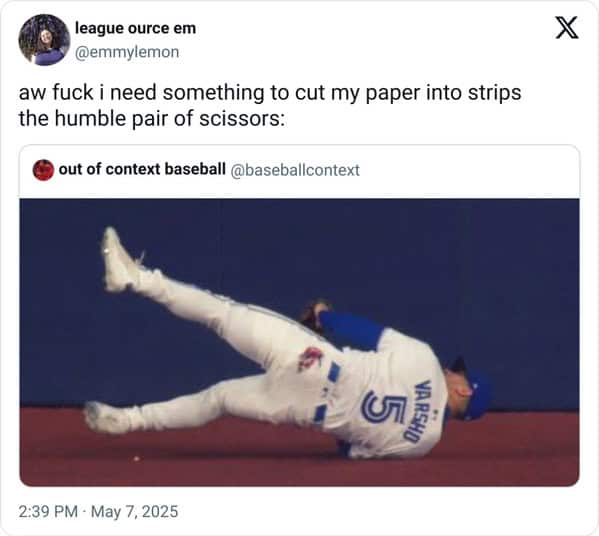Click the player's brown glove in the photo
Viewport: 599px width, 536px height.
pyautogui.click(x=315, y=315)
